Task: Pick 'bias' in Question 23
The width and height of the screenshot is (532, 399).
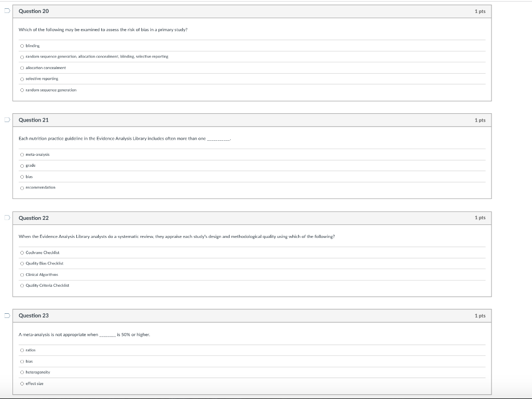Action: pyautogui.click(x=22, y=362)
